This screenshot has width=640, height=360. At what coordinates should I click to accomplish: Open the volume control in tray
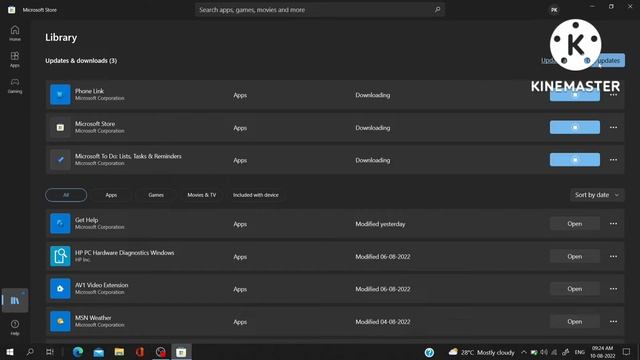pyautogui.click(x=544, y=352)
